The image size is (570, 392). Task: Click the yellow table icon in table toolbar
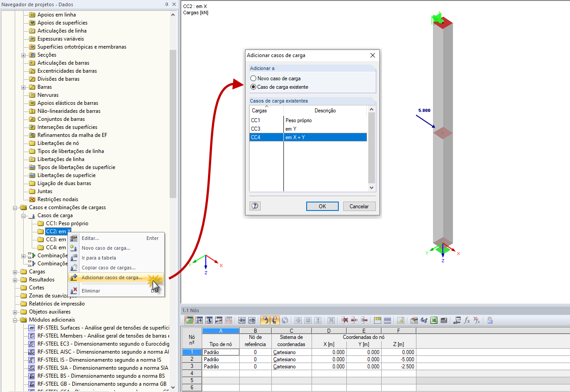(x=378, y=320)
